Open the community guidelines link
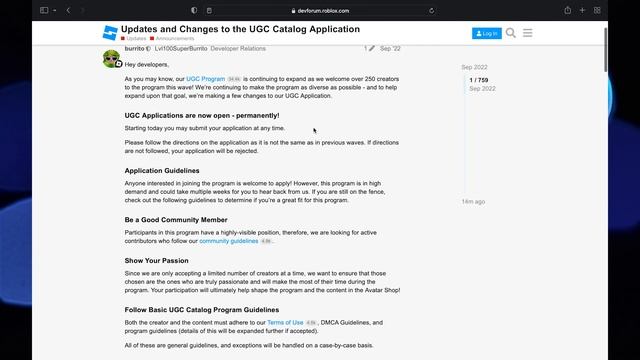Image resolution: width=640 pixels, height=360 pixels. 229,241
